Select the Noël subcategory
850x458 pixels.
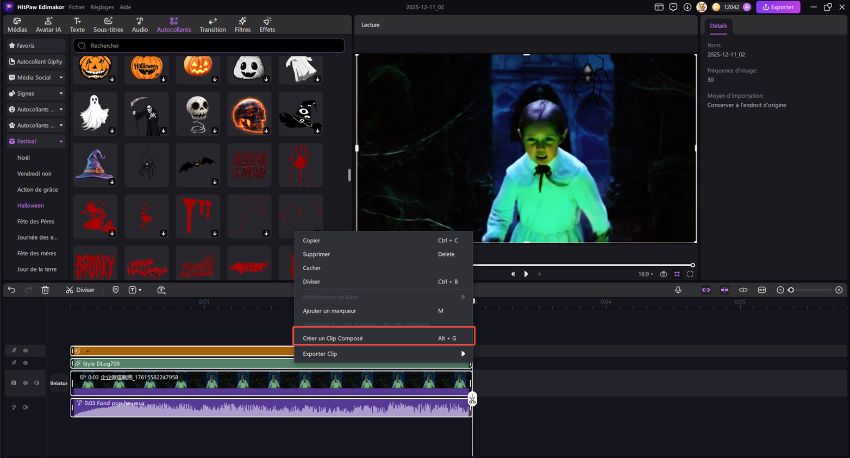pos(23,158)
